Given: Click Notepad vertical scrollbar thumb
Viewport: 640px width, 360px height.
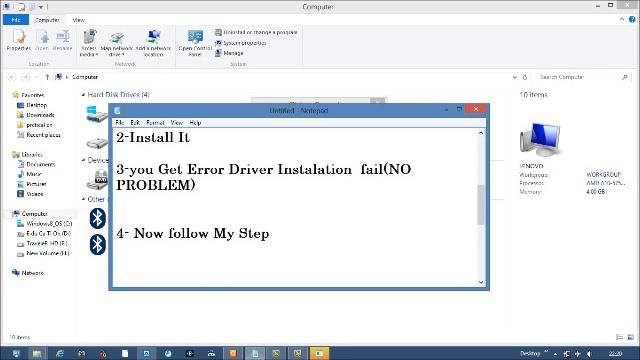Looking at the screenshot, I should click(x=481, y=204).
